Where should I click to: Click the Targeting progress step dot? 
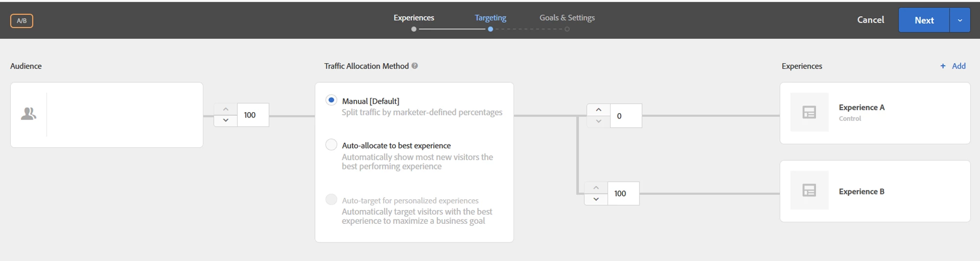[490, 29]
